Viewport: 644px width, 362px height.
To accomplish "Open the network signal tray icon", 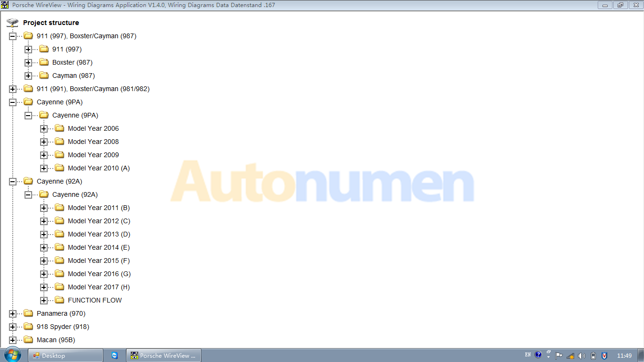I will [570, 356].
